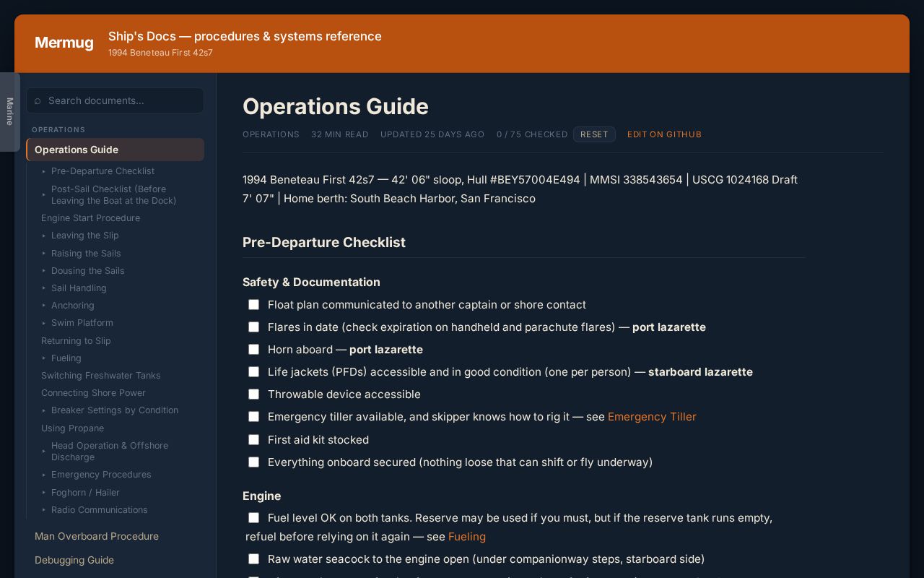Jump to Returning to Slip
Image resolution: width=924 pixels, height=578 pixels.
pos(76,341)
